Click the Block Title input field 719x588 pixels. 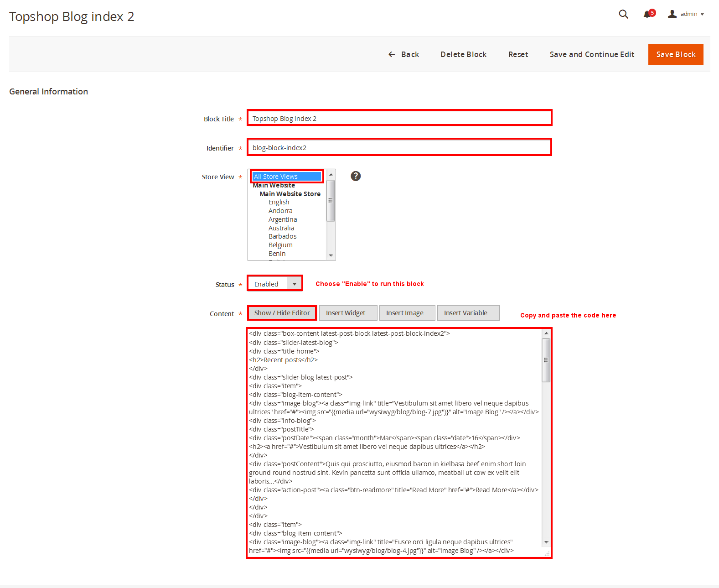[399, 118]
